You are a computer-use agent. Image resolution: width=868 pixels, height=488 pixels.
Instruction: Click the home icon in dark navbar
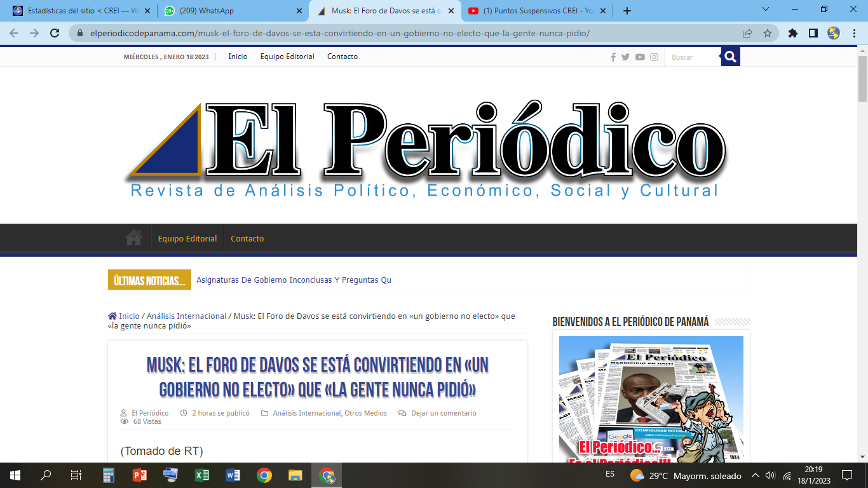133,238
